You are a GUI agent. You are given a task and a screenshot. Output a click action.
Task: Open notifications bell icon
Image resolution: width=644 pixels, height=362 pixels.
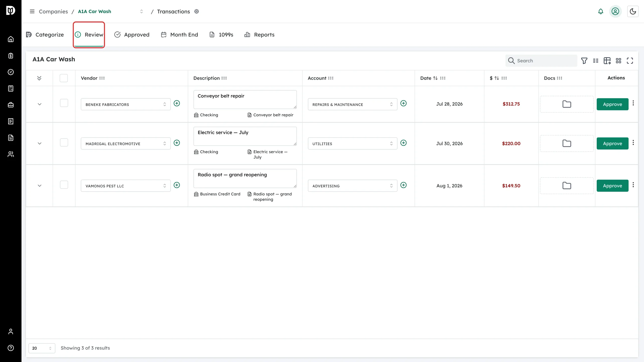[600, 12]
